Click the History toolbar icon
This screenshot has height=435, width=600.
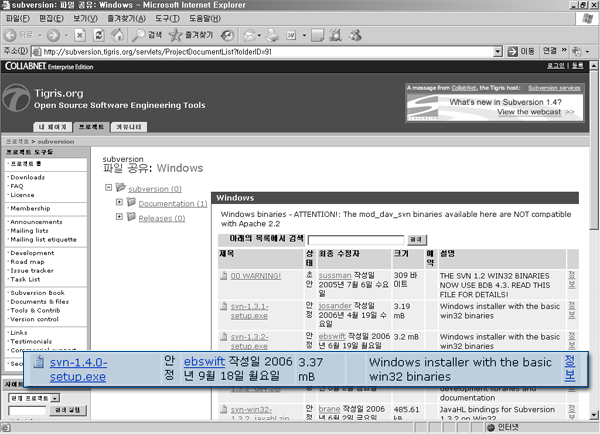pyautogui.click(x=227, y=35)
